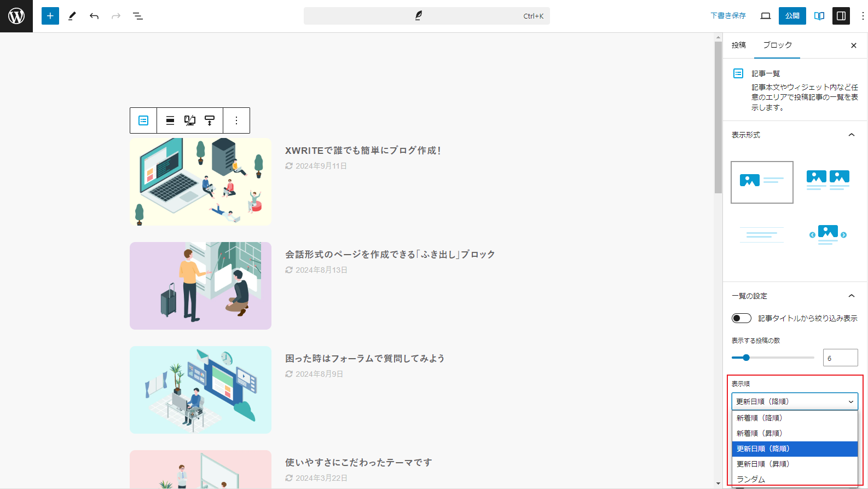The width and height of the screenshot is (868, 489).
Task: Click the align icon in block toolbar
Action: click(170, 120)
